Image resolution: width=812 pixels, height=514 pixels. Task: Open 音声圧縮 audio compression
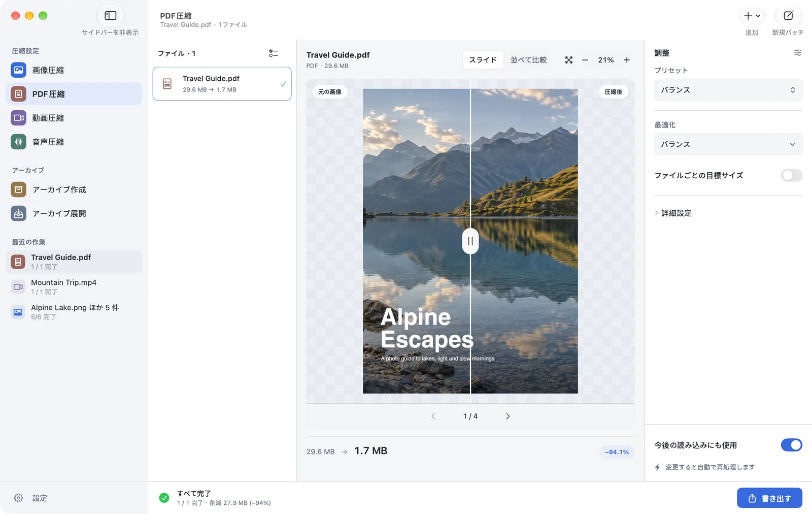pyautogui.click(x=74, y=142)
